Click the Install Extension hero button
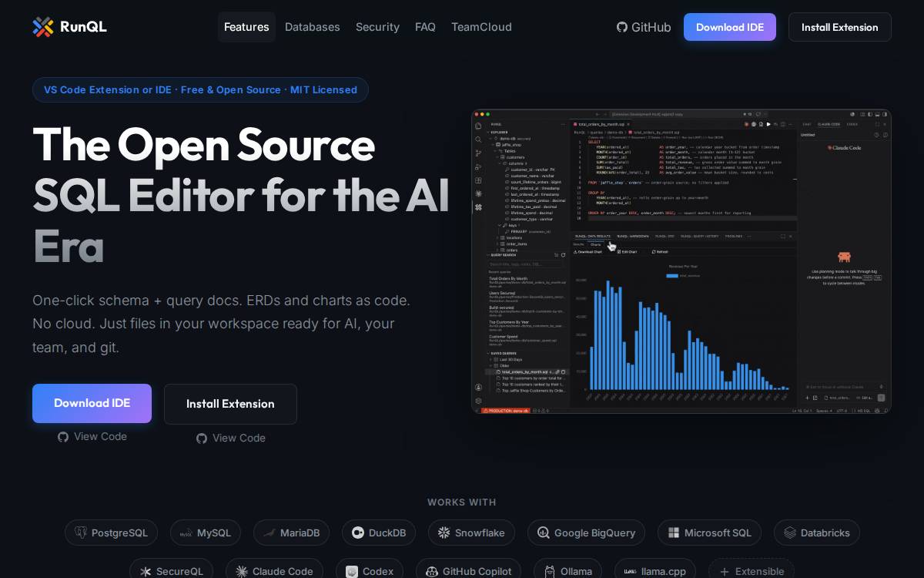 (x=230, y=404)
